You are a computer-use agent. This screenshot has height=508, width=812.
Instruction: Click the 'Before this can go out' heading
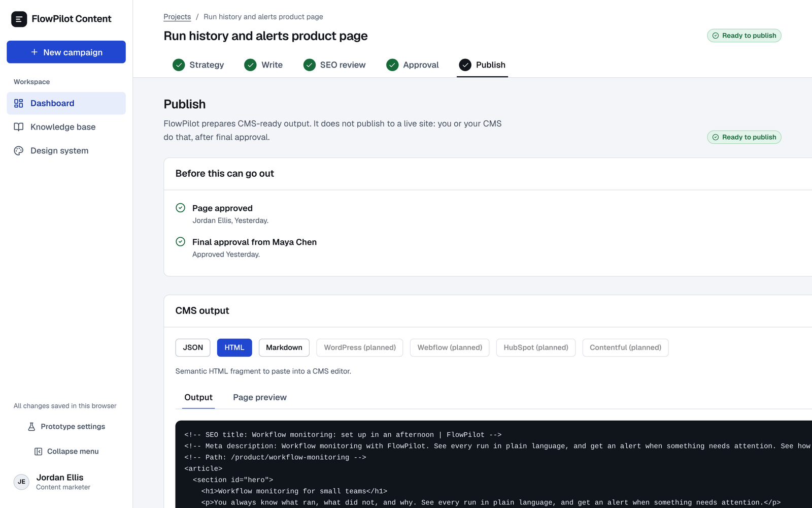(x=225, y=174)
